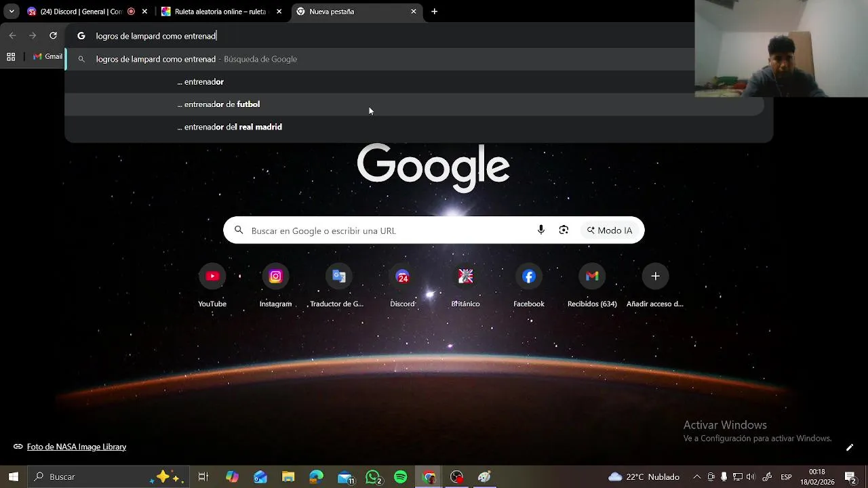Go forward with the forward arrow
The width and height of the screenshot is (868, 488).
33,36
